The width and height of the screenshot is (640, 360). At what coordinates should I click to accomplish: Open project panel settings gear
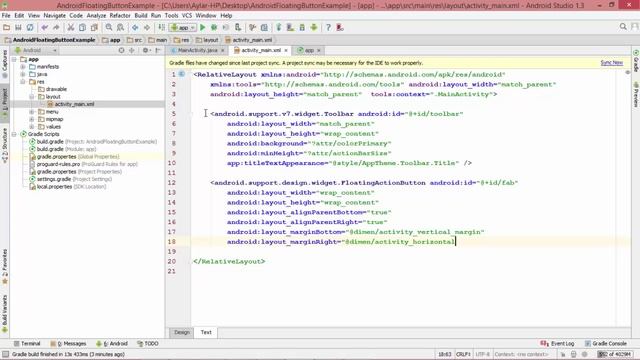coord(146,50)
